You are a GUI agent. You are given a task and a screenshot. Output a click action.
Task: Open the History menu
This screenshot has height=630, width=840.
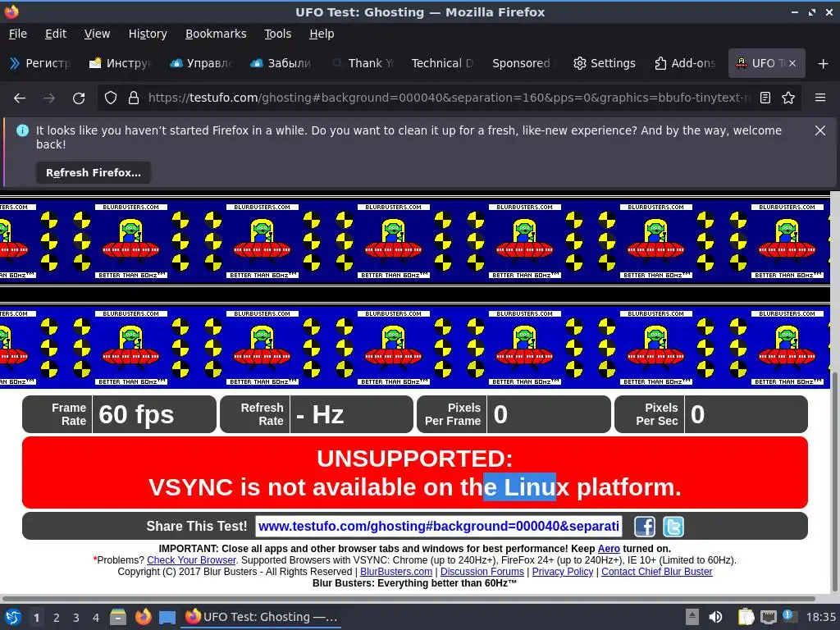(148, 34)
